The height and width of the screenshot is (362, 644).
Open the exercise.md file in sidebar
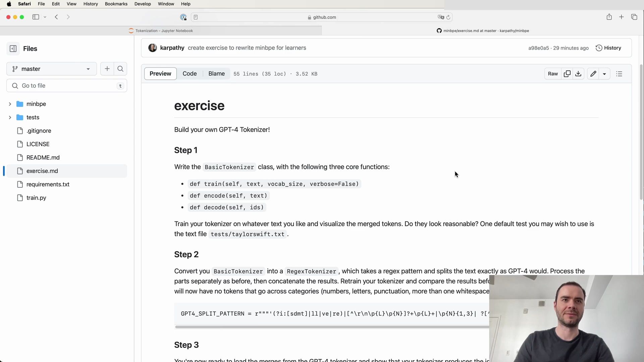click(42, 171)
